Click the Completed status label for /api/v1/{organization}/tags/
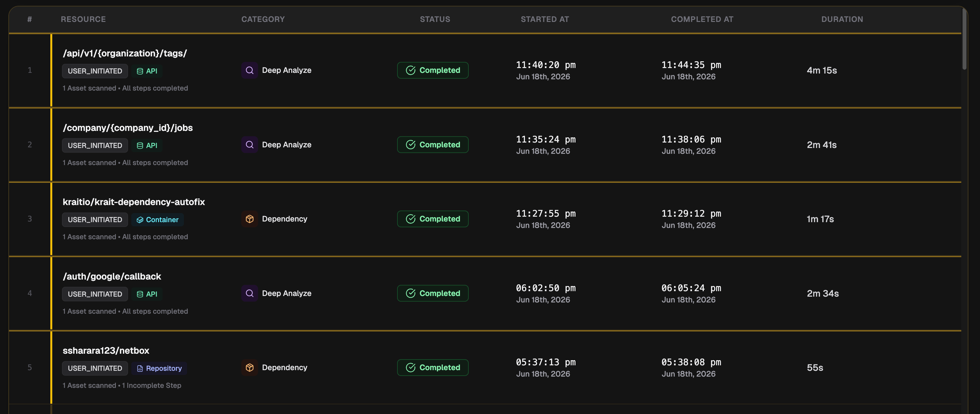 point(440,70)
